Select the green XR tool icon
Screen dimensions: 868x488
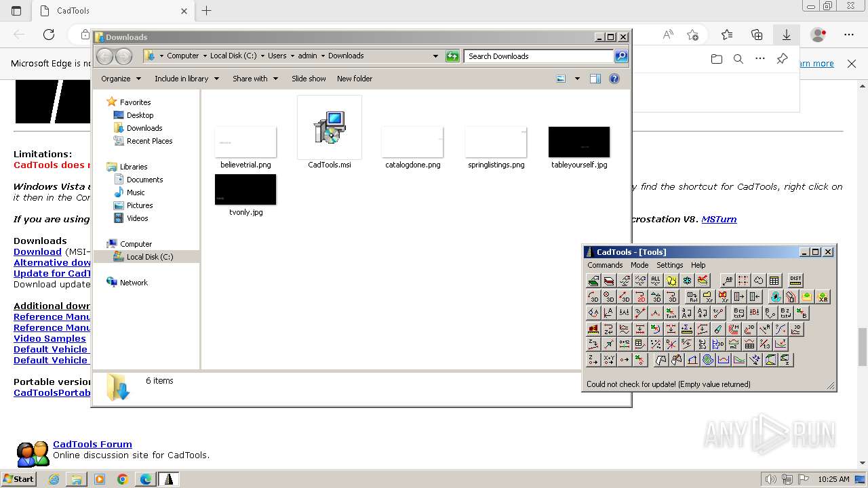click(x=823, y=296)
